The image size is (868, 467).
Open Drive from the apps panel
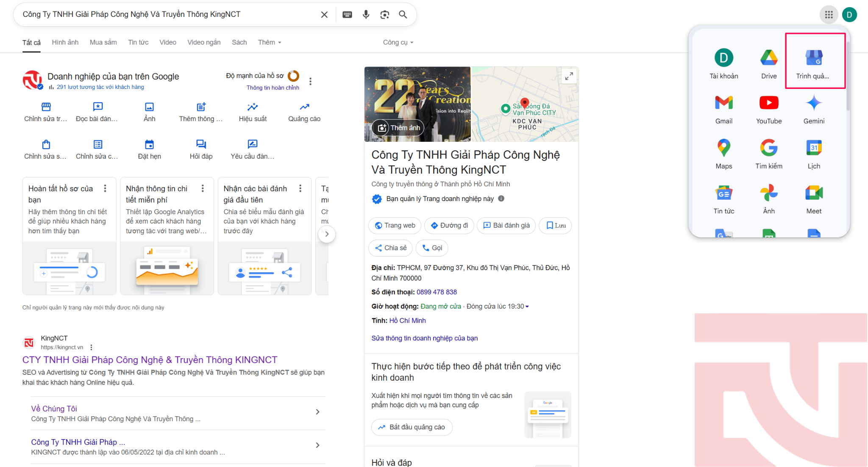pos(769,64)
